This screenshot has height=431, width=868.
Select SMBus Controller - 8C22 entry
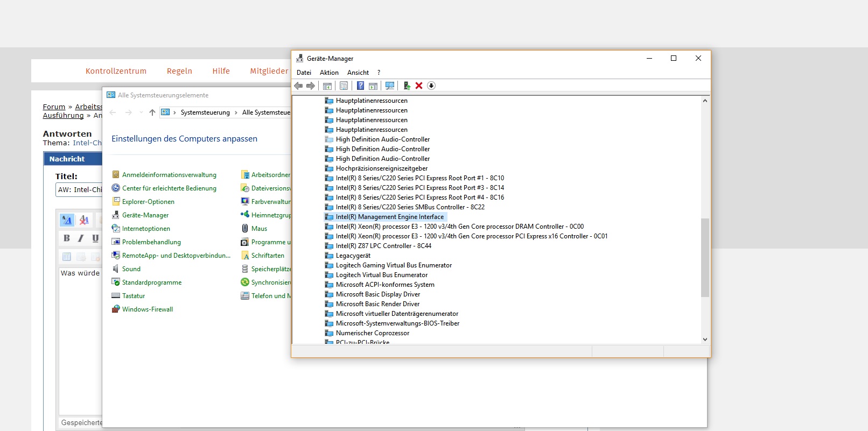click(410, 207)
